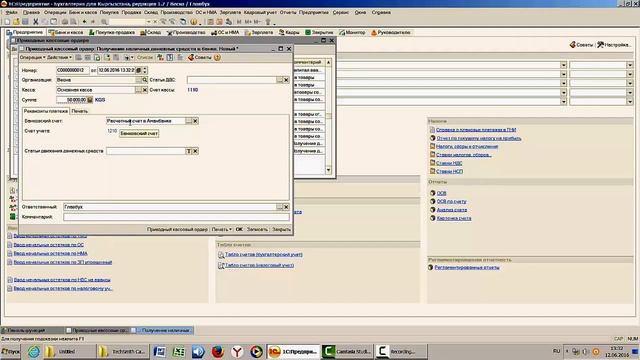640x360 pixels.
Task: Click the Приходный кассовый ордер print button
Action: pos(177,229)
